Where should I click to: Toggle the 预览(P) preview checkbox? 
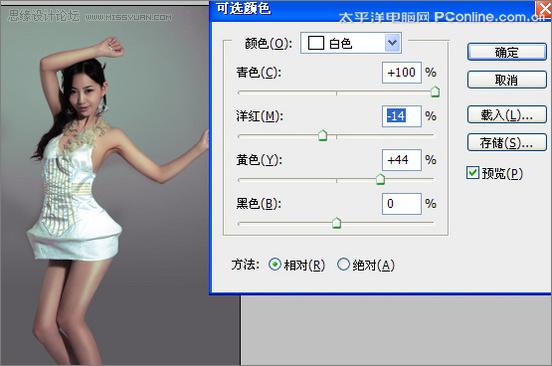pyautogui.click(x=472, y=172)
